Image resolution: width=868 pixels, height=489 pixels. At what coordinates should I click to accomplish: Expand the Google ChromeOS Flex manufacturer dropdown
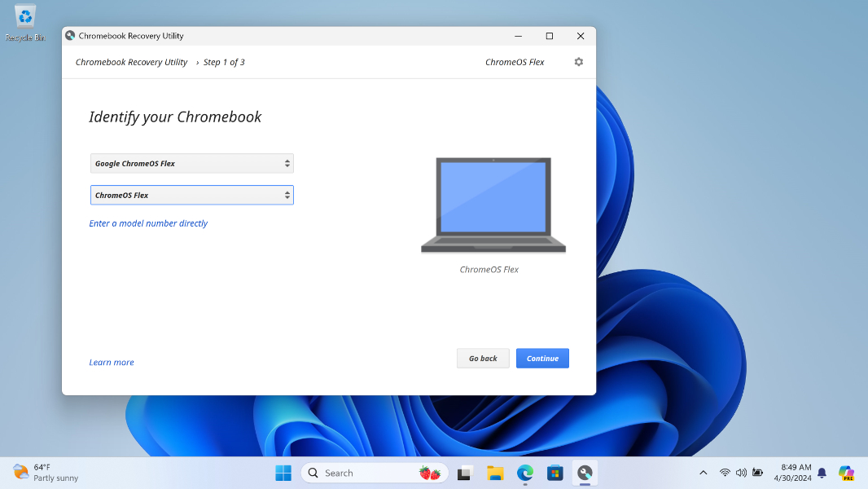coord(191,164)
